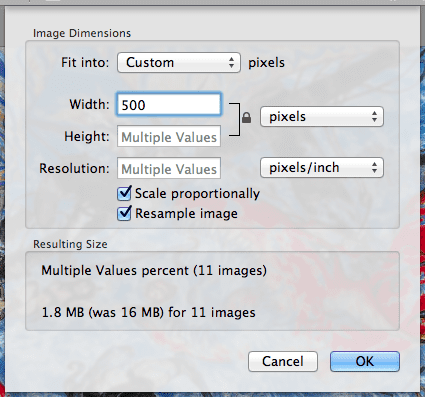425x397 pixels.
Task: Click the Resolution Multiple Values field
Action: [169, 168]
